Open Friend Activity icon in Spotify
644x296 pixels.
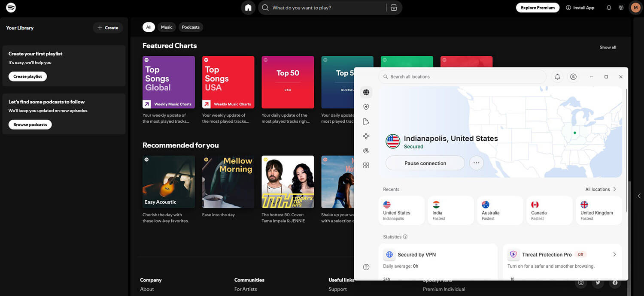(621, 8)
